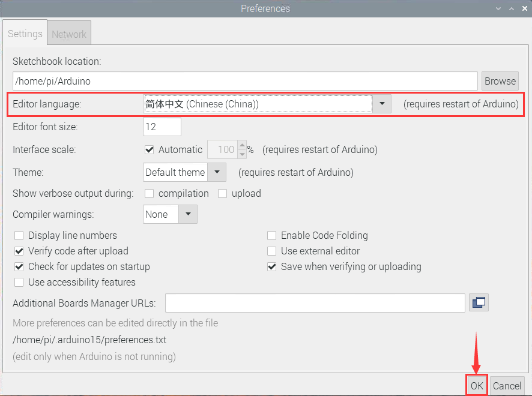Cancel the Preferences dialog

(507, 386)
